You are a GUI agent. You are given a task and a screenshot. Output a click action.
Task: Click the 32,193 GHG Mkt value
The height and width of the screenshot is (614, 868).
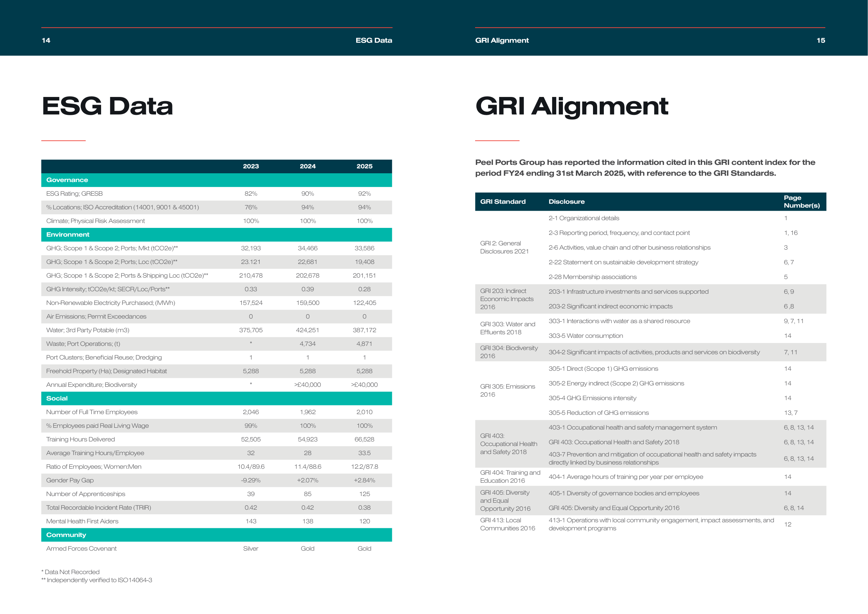tap(251, 248)
